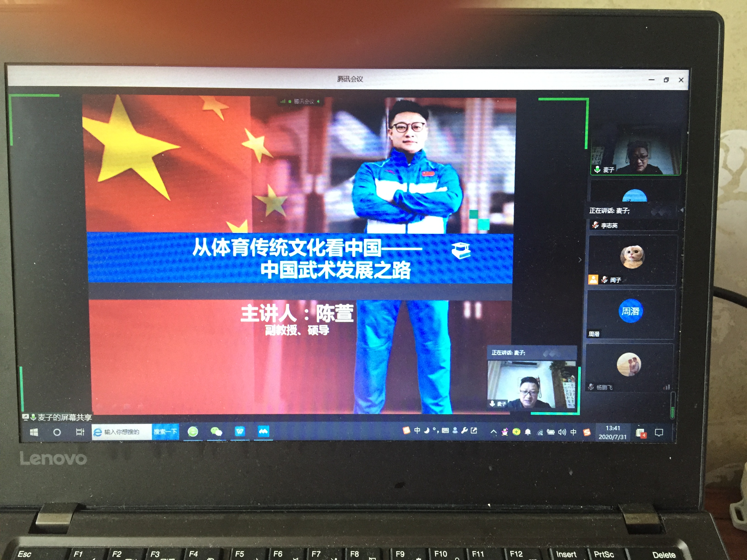747x560 pixels.
Task: Open the Tencent Meeting taskbar icon
Action: click(263, 431)
